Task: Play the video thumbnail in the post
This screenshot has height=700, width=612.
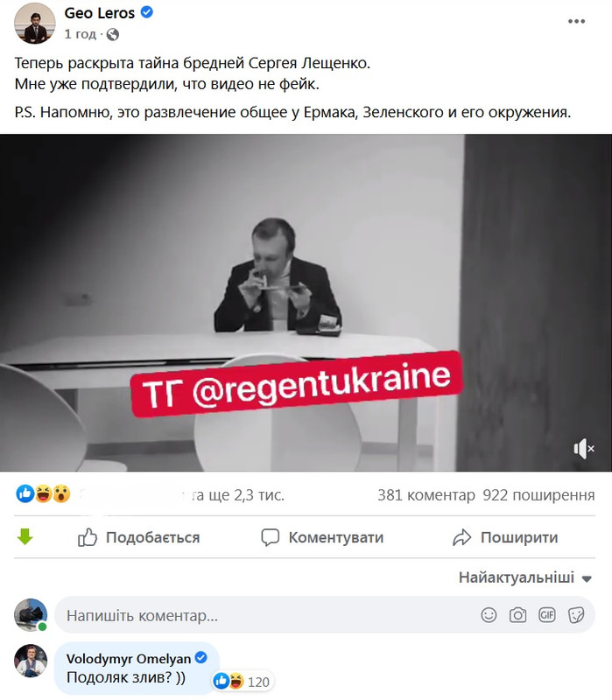Action: click(x=306, y=303)
